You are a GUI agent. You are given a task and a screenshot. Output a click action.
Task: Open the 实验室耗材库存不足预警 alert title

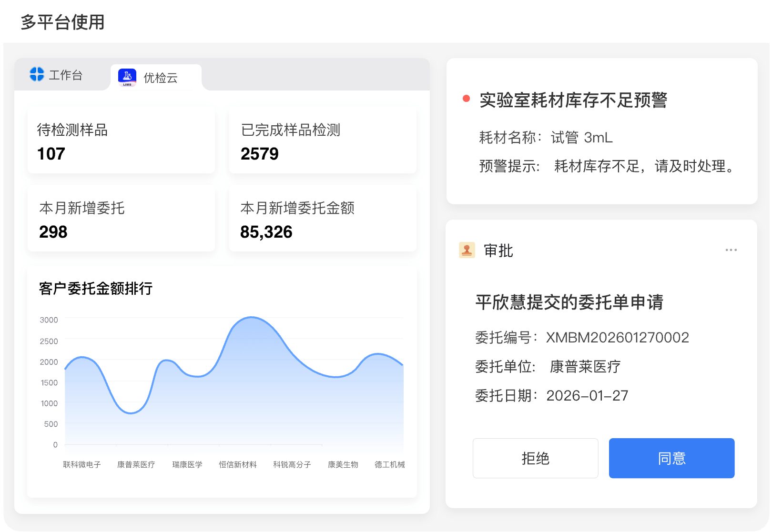573,100
